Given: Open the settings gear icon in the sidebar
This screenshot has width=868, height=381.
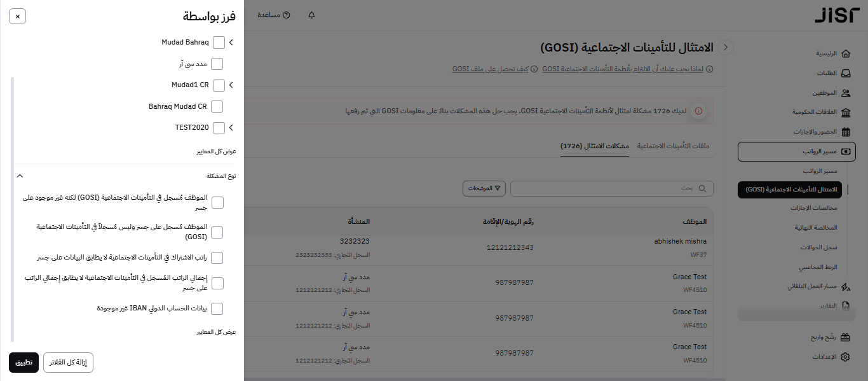Looking at the screenshot, I should pos(845,357).
